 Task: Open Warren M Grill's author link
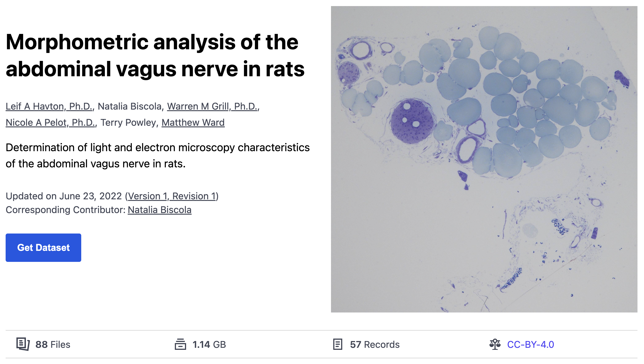[212, 106]
